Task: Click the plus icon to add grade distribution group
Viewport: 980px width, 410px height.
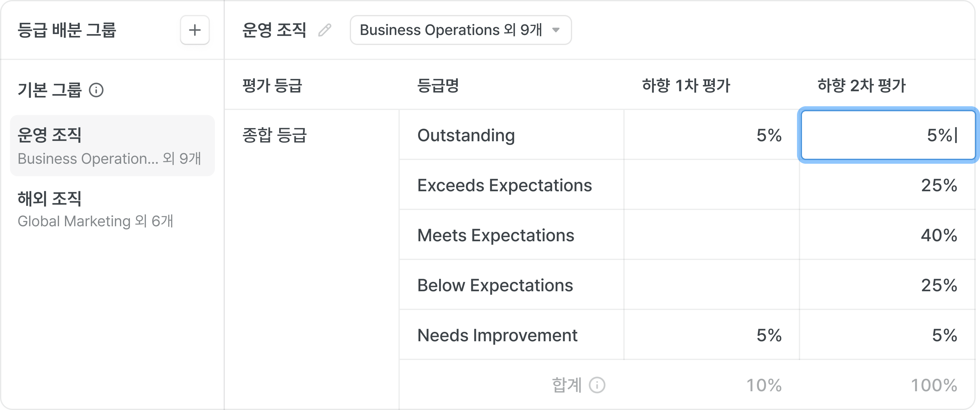Action: 195,30
